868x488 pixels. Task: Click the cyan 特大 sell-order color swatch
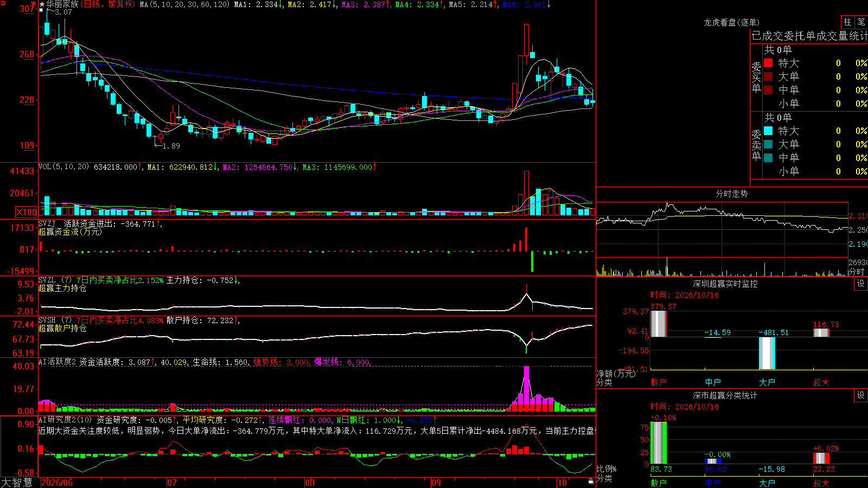point(768,131)
